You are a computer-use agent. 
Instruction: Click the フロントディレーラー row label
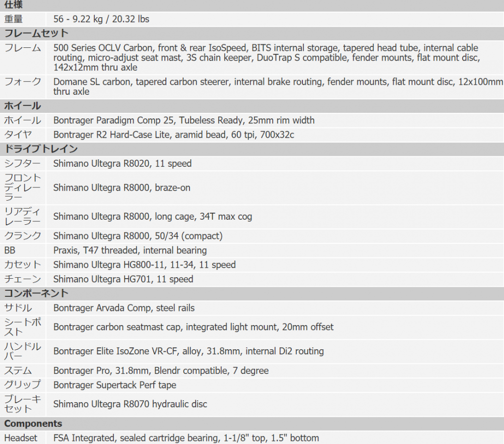pos(23,187)
